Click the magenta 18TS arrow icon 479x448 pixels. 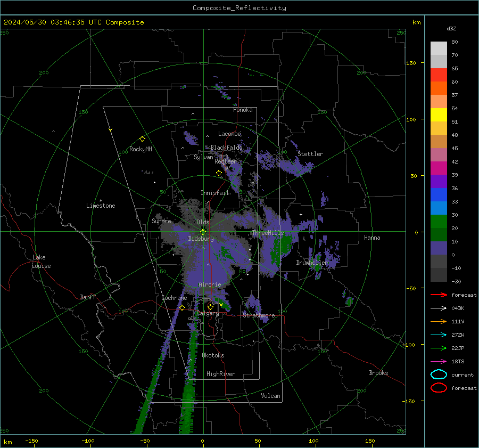point(439,361)
